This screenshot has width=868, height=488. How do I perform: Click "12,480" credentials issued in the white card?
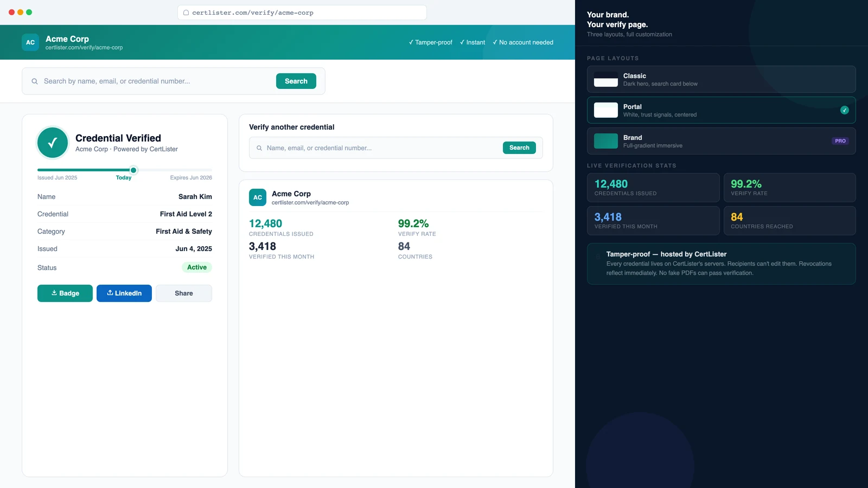point(266,223)
